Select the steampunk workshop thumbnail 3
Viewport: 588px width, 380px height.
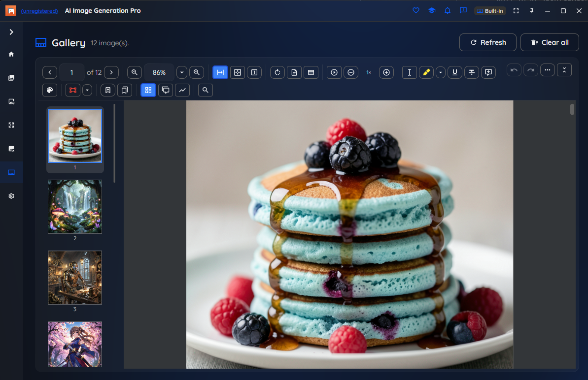[75, 278]
